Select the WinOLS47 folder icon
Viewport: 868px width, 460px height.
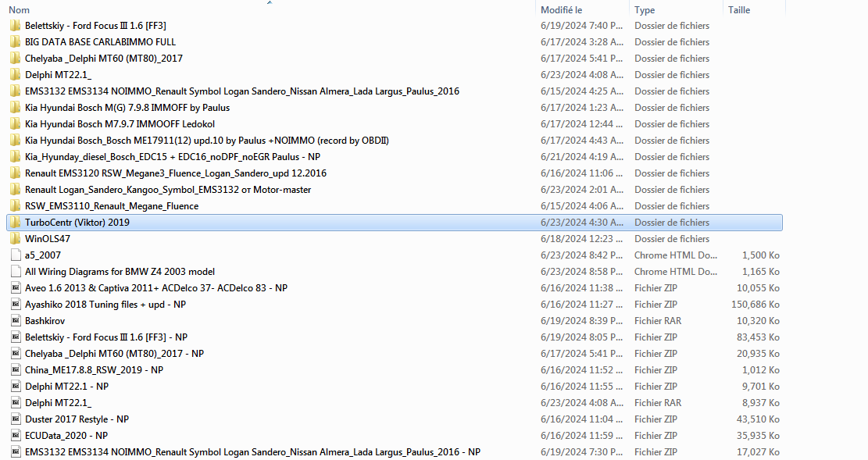(x=16, y=239)
